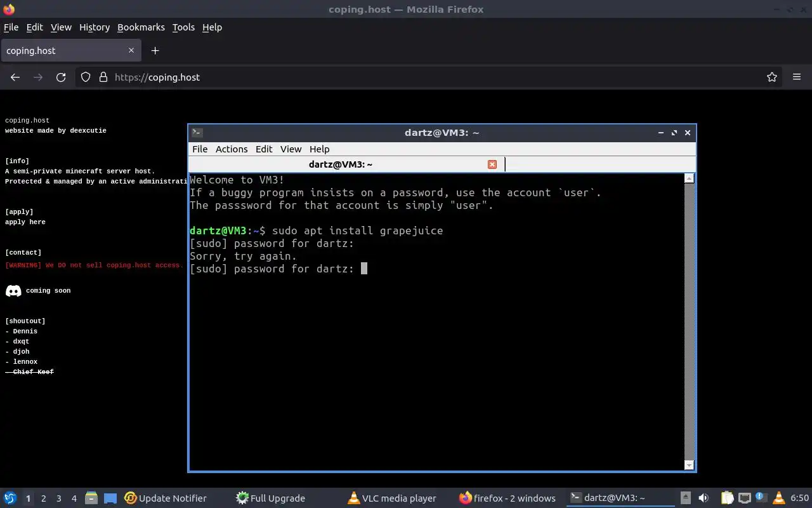Open a new Firefox tab
Viewport: 812px width, 508px height.
[x=155, y=50]
